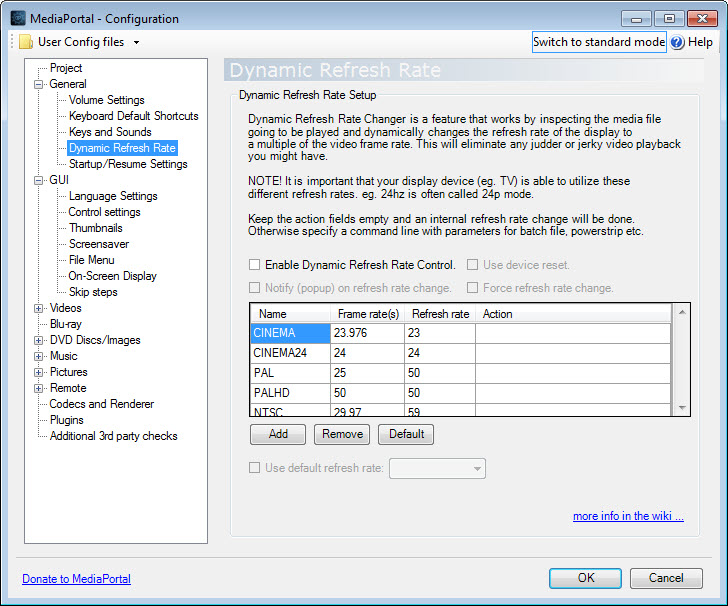Open Startup/Resume Settings page

coord(128,164)
